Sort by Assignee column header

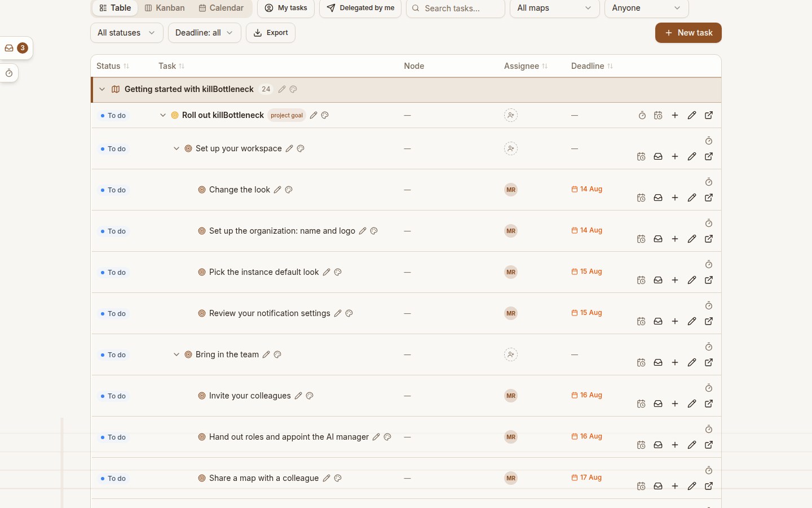point(526,66)
